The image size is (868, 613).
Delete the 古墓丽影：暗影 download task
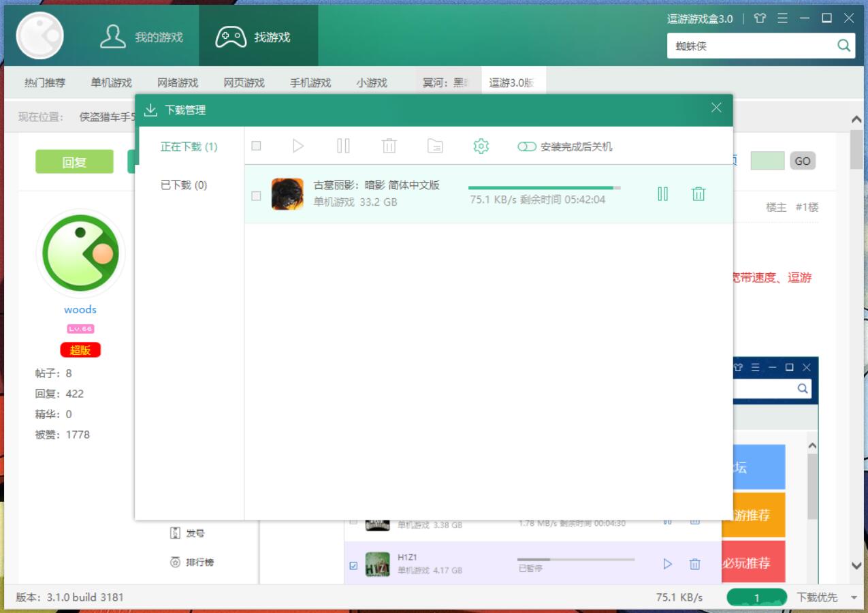698,194
